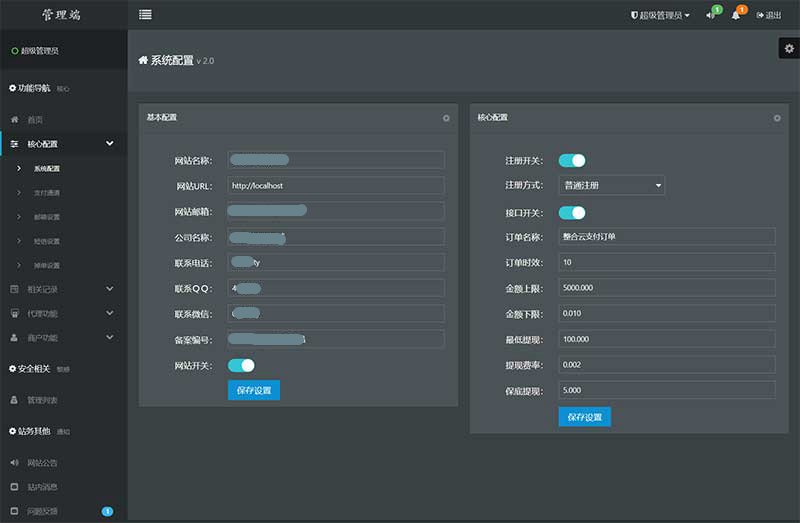
Task: Click 保存设置 button in 基本配置 panel
Action: point(254,390)
